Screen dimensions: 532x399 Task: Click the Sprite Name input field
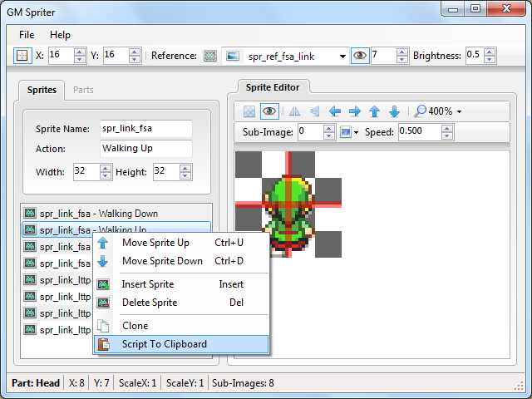click(146, 129)
